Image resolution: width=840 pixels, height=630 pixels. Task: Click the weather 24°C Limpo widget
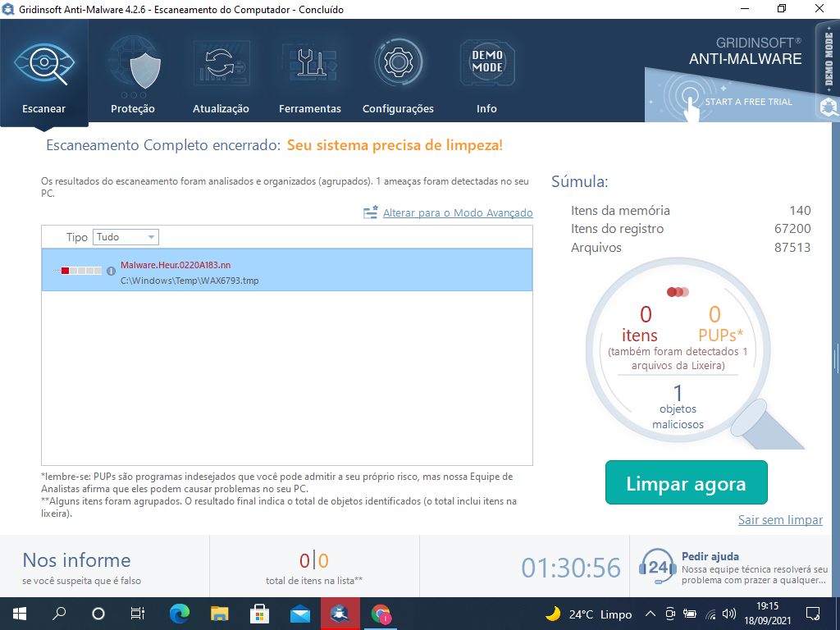588,614
